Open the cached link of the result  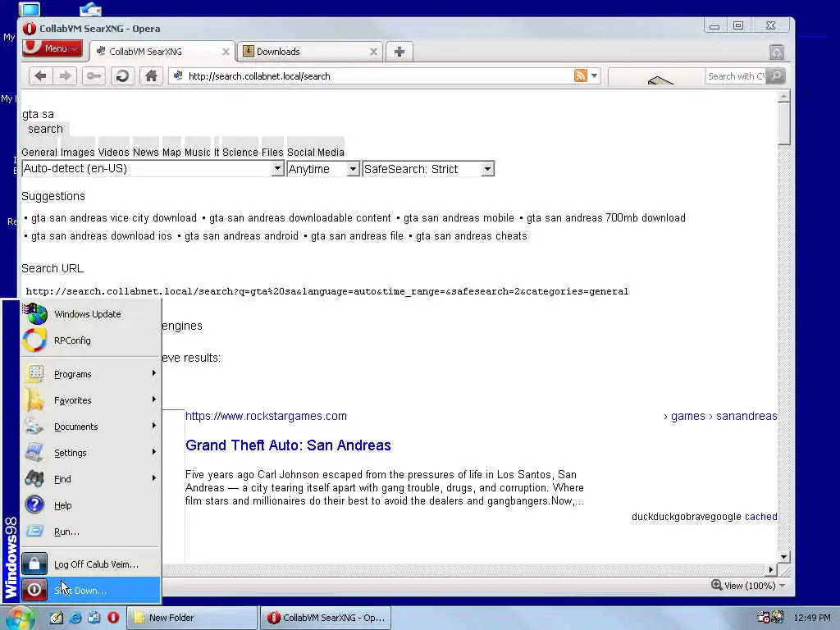coord(760,517)
